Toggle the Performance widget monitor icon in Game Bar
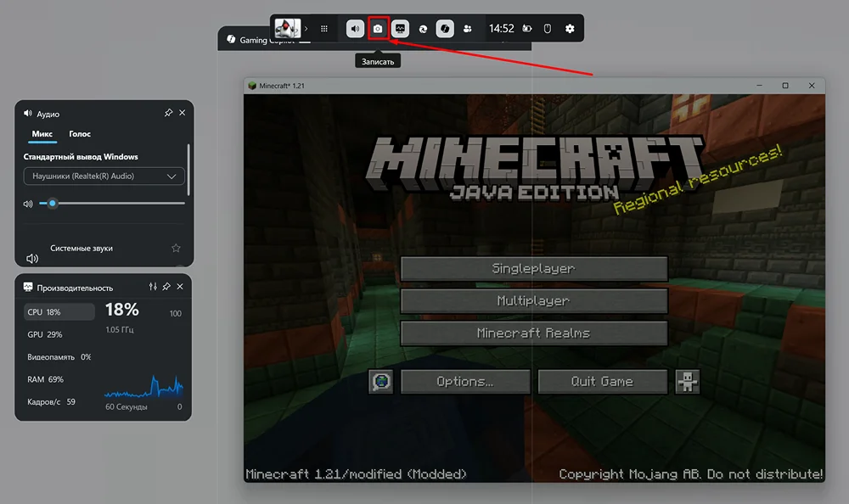This screenshot has width=849, height=504. 400,28
